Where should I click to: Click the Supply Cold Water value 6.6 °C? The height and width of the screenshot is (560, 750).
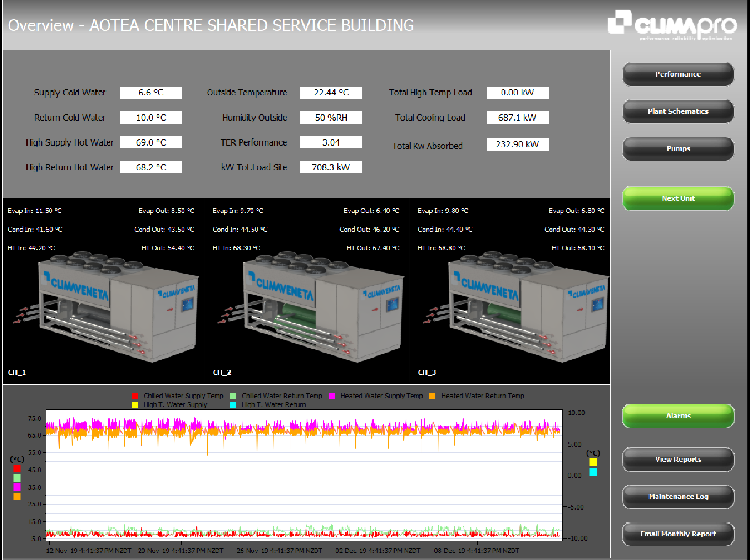[x=151, y=93]
